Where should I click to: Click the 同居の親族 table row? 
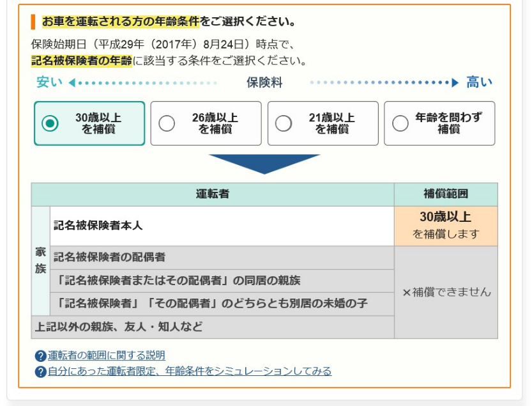pyautogui.click(x=222, y=281)
